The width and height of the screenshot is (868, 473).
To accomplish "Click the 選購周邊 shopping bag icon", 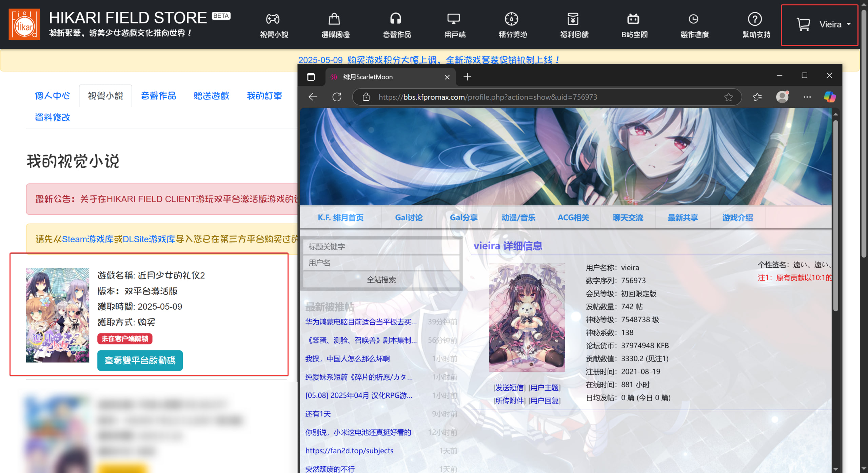I will (x=334, y=19).
